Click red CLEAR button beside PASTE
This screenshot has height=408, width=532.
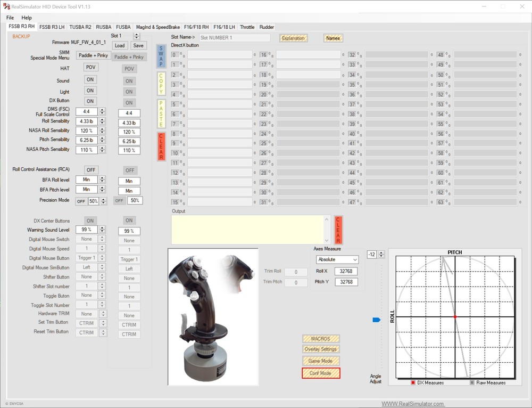pos(161,146)
